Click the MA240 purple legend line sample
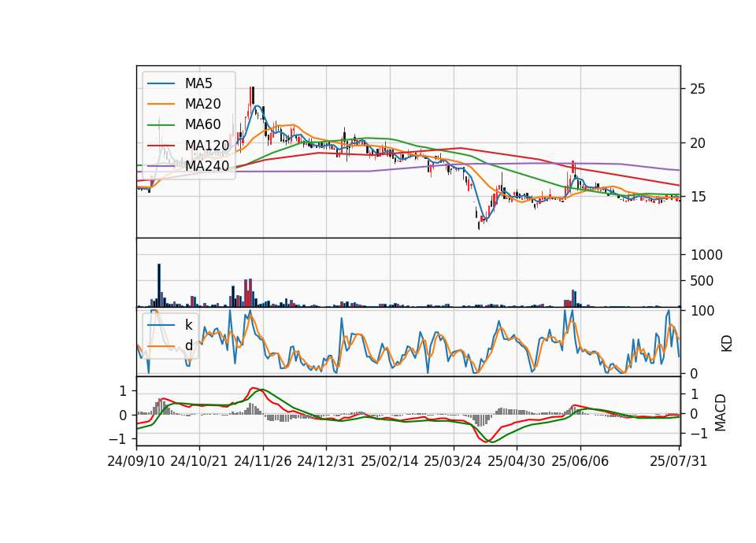This screenshot has height=543, width=756. coord(161,166)
